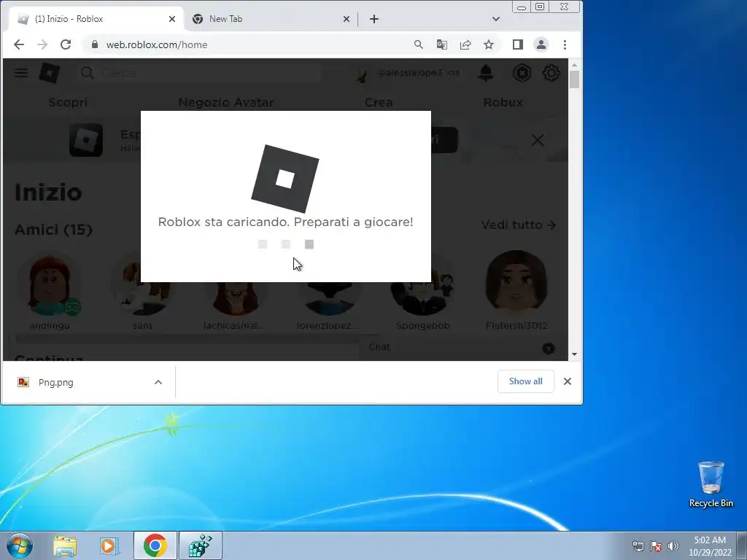This screenshot has height=560, width=747.
Task: Open the Recycle Bin desktop icon
Action: coord(711,484)
